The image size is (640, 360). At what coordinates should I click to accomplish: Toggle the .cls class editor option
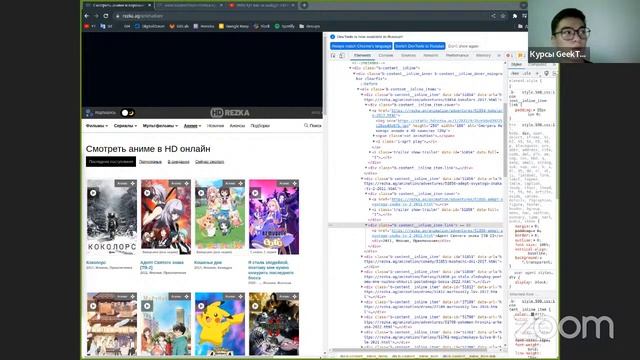pyautogui.click(x=527, y=73)
